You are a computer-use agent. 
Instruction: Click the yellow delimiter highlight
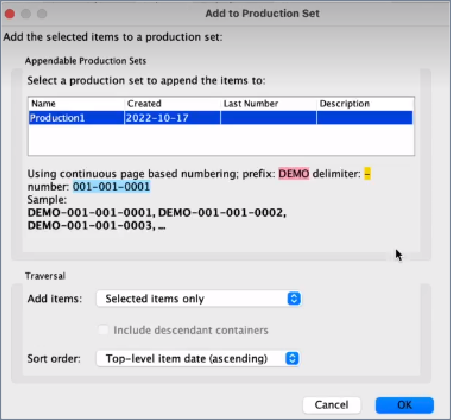tap(367, 174)
